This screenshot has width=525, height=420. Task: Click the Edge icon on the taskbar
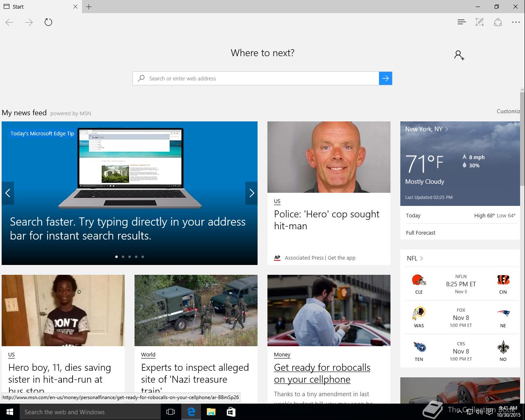191,412
